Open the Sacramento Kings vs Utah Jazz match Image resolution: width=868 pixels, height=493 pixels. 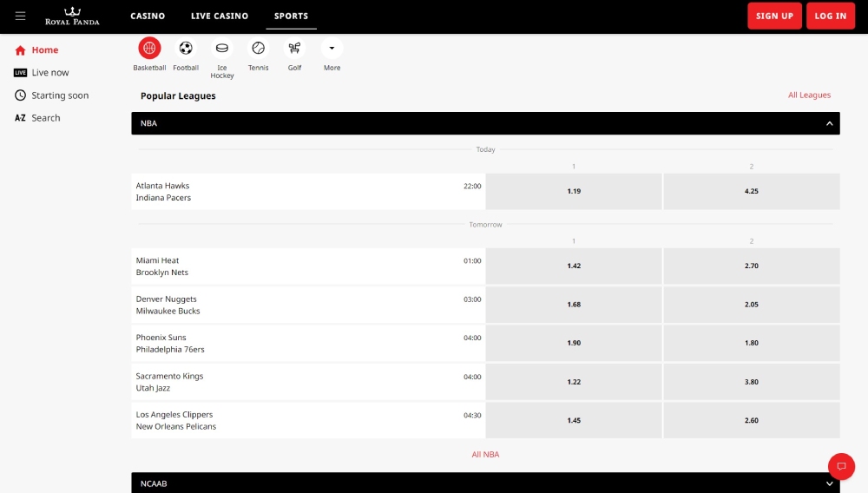(308, 382)
